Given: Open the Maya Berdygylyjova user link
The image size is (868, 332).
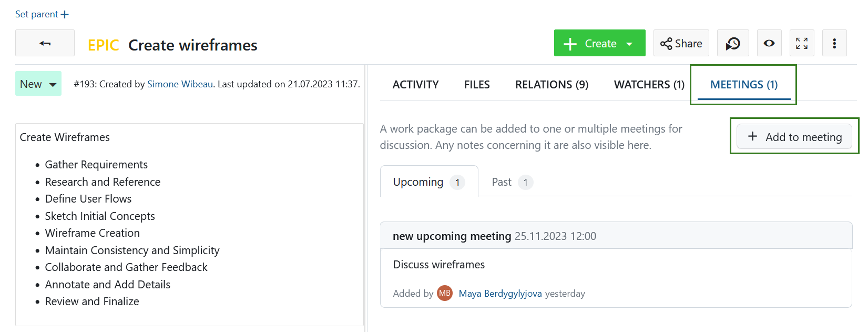Looking at the screenshot, I should point(500,294).
